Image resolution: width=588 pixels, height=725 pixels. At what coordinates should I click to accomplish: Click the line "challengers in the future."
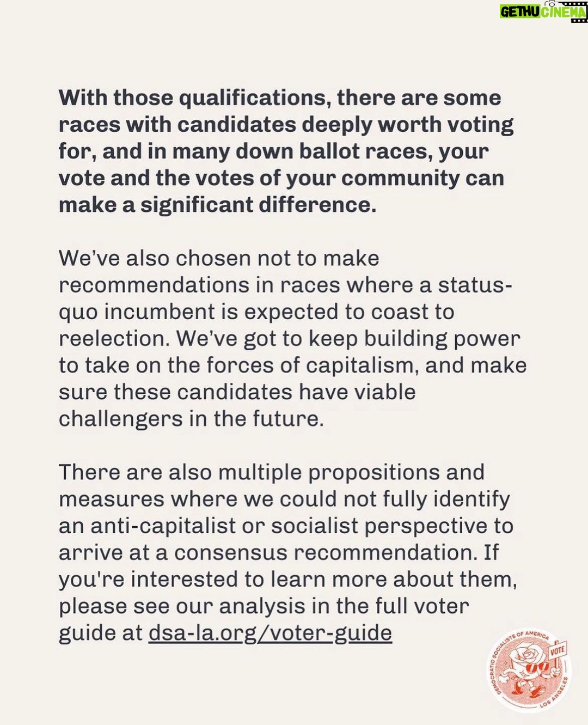coord(191,419)
